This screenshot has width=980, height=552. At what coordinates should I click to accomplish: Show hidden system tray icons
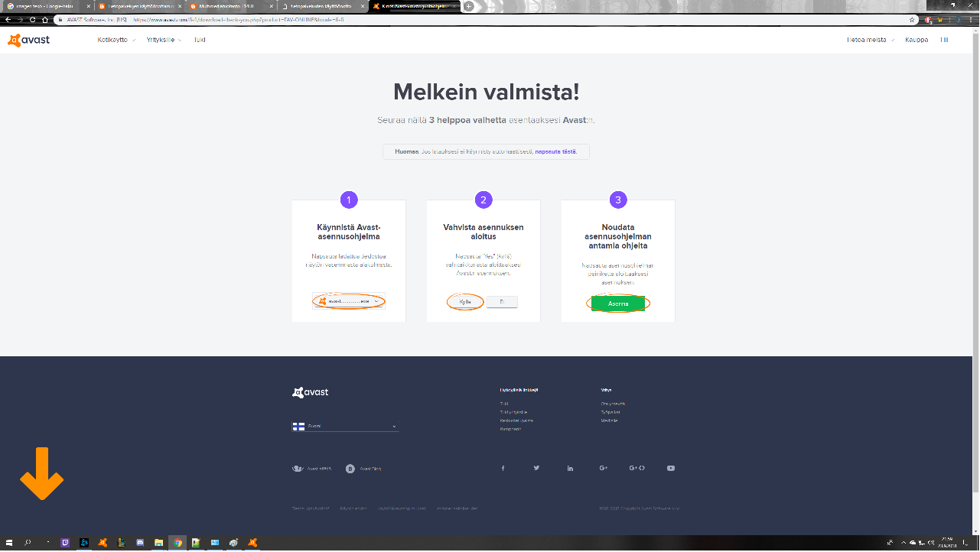(x=903, y=543)
